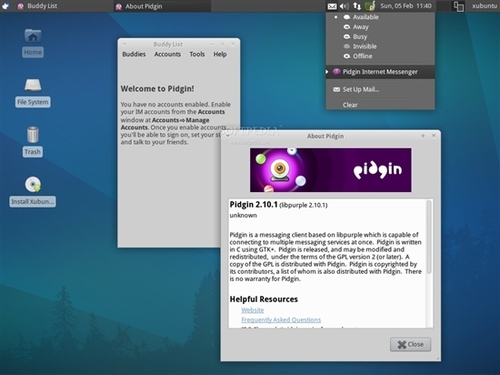Click the volume speaker icon in panel
Image resolution: width=500 pixels, height=375 pixels.
tap(344, 6)
